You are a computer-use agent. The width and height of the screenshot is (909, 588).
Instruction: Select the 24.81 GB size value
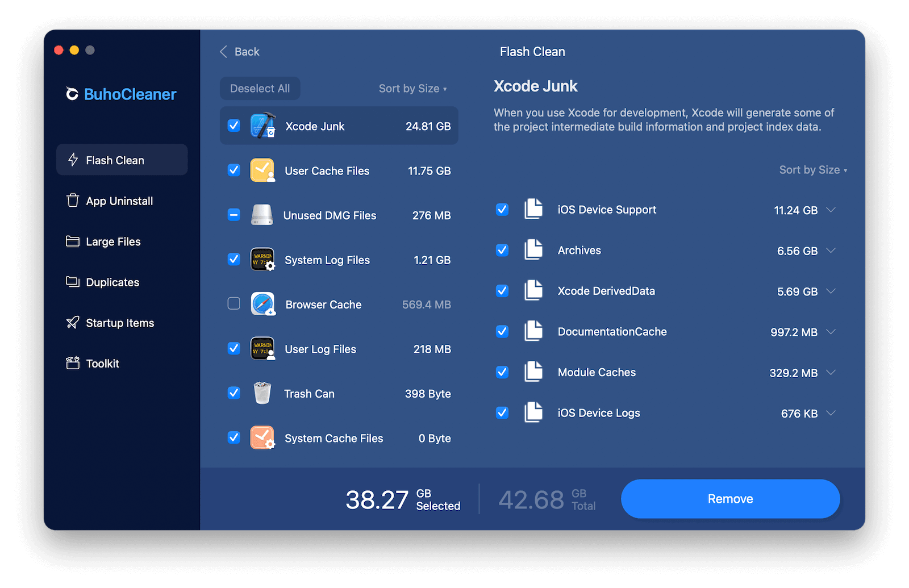tap(428, 126)
